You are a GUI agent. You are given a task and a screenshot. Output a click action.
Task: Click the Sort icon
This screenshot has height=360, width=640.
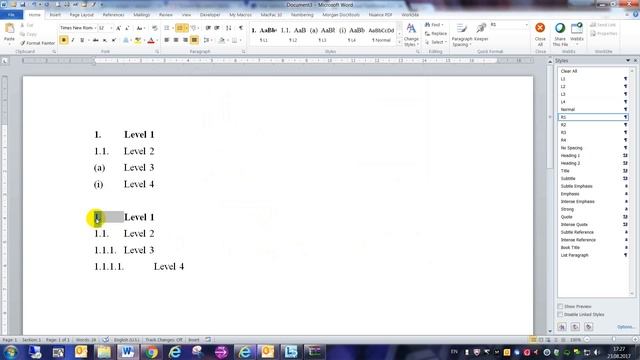click(x=229, y=28)
